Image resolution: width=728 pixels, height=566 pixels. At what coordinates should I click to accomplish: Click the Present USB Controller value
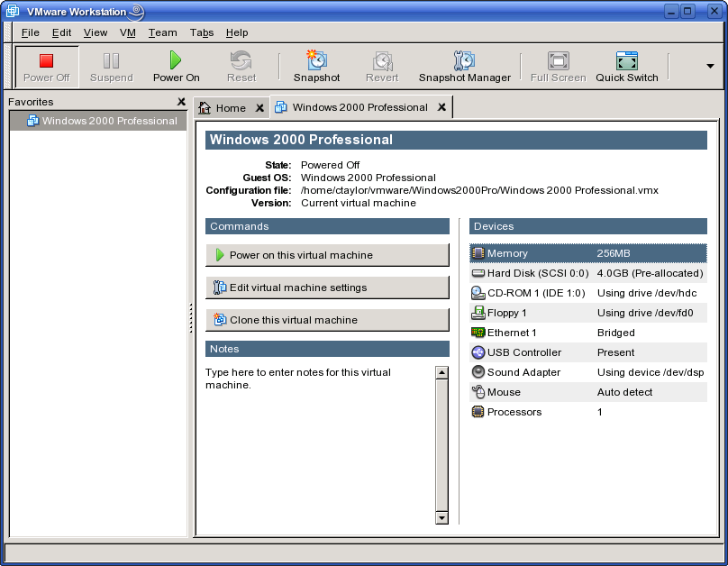(x=615, y=352)
